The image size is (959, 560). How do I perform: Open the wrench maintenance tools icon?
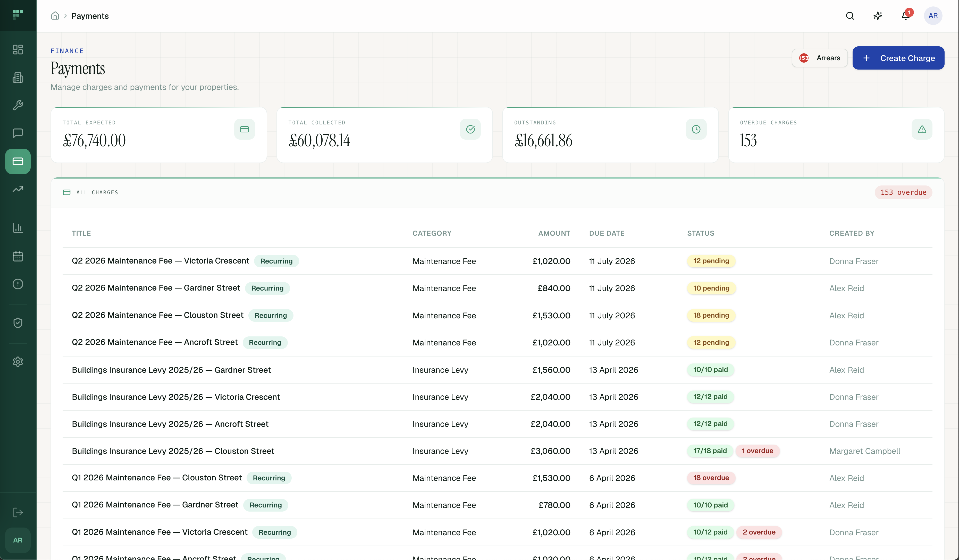(18, 105)
